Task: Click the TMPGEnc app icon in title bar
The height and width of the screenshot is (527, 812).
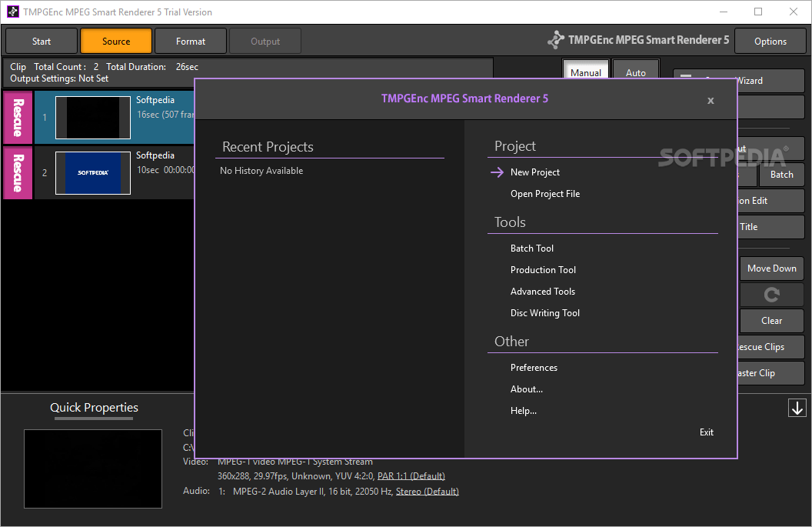Action: pyautogui.click(x=13, y=12)
